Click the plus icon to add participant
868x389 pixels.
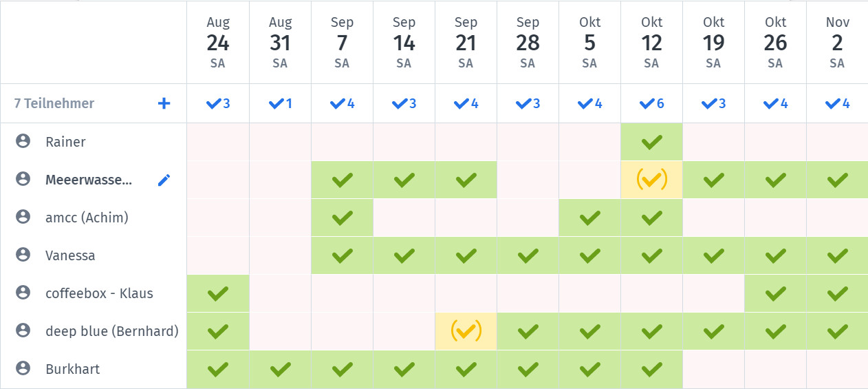click(164, 103)
